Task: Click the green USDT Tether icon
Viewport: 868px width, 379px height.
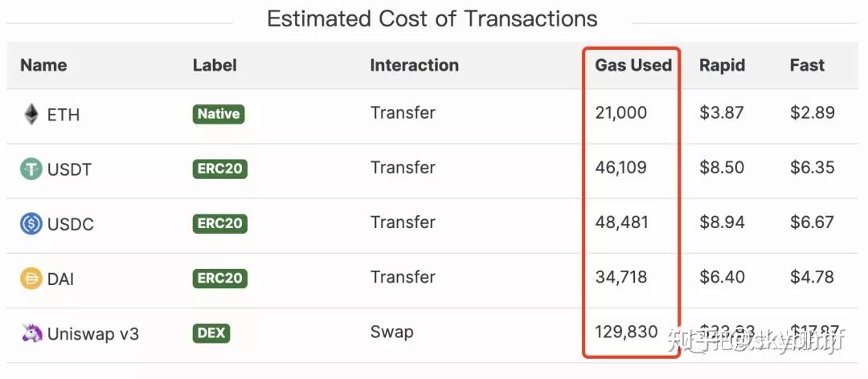Action: (x=31, y=169)
